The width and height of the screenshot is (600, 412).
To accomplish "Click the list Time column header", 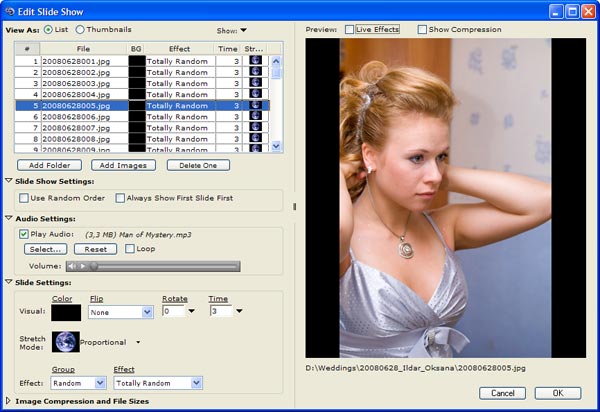I will [x=228, y=49].
